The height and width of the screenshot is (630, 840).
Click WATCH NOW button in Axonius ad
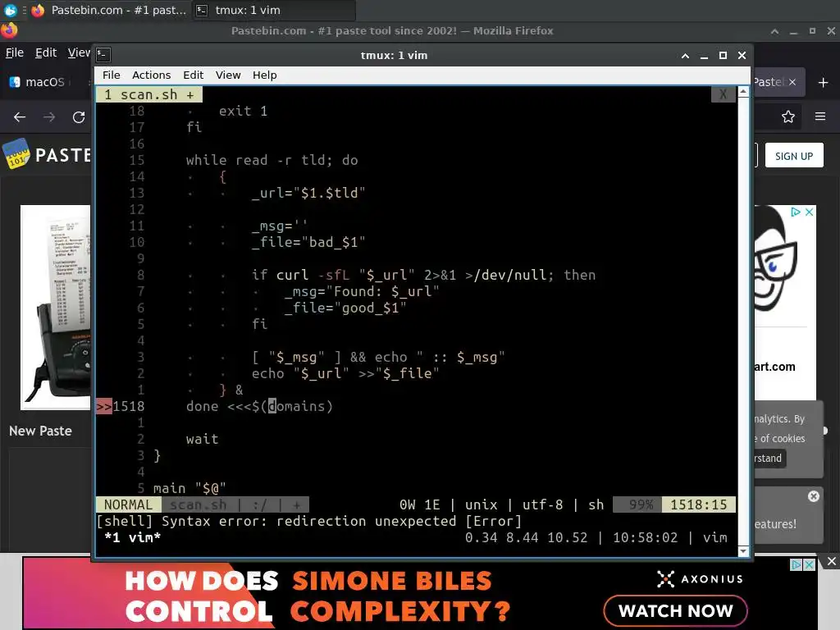pos(675,610)
